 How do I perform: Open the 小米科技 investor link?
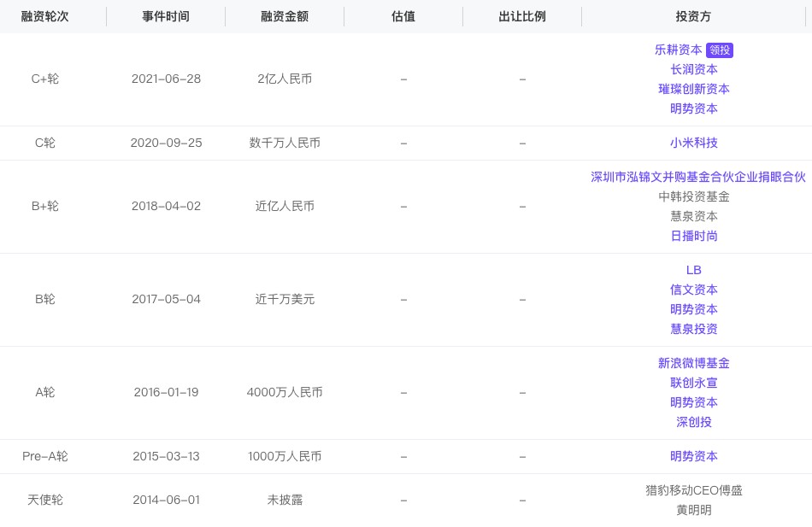click(x=693, y=143)
